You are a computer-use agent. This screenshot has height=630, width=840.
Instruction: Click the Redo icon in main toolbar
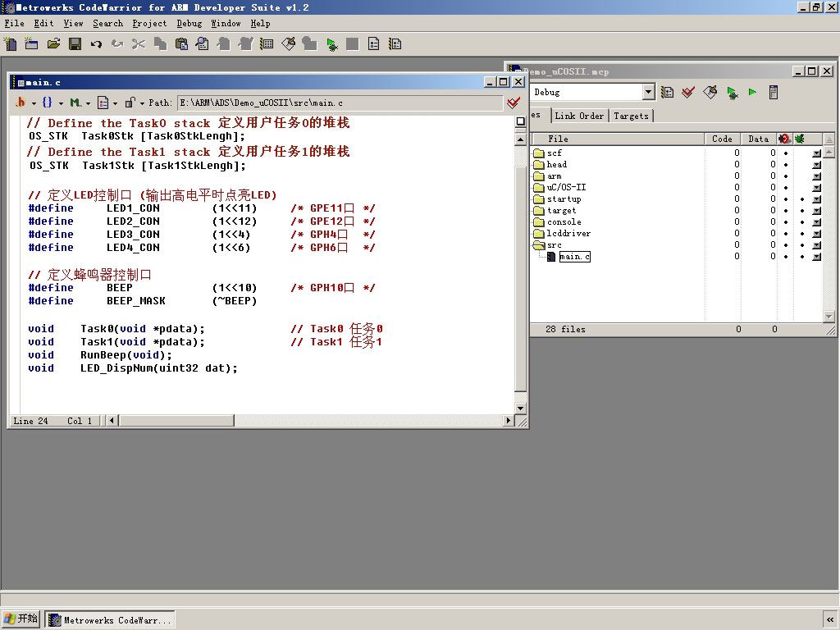[117, 44]
